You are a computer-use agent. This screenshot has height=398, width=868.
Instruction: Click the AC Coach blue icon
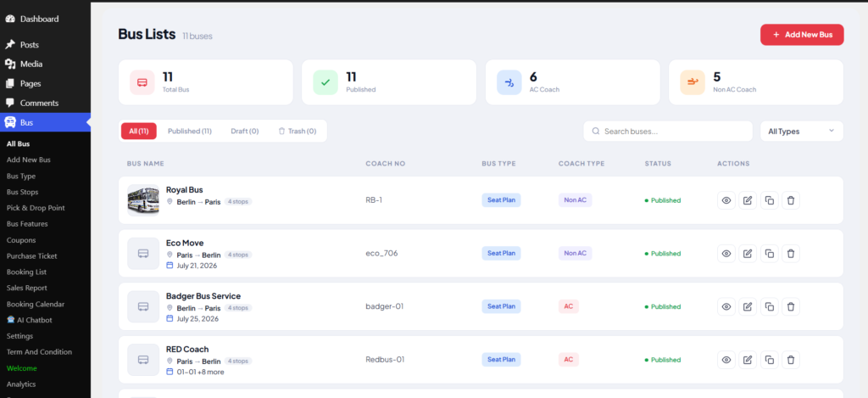(x=509, y=82)
